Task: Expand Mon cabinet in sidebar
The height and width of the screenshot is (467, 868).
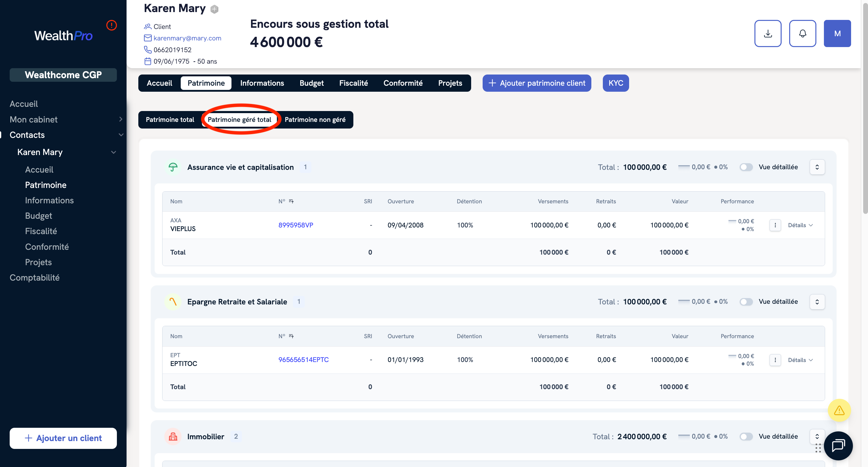Action: click(120, 119)
